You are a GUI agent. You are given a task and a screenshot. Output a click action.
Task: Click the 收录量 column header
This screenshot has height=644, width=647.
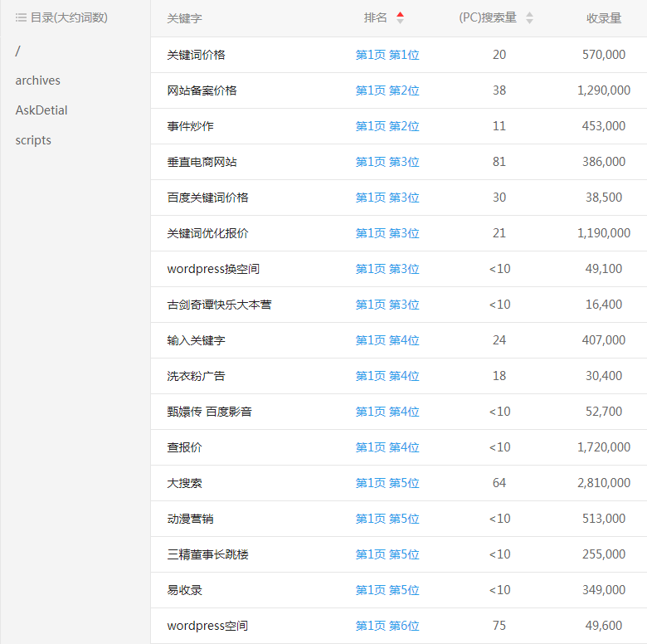click(x=603, y=18)
